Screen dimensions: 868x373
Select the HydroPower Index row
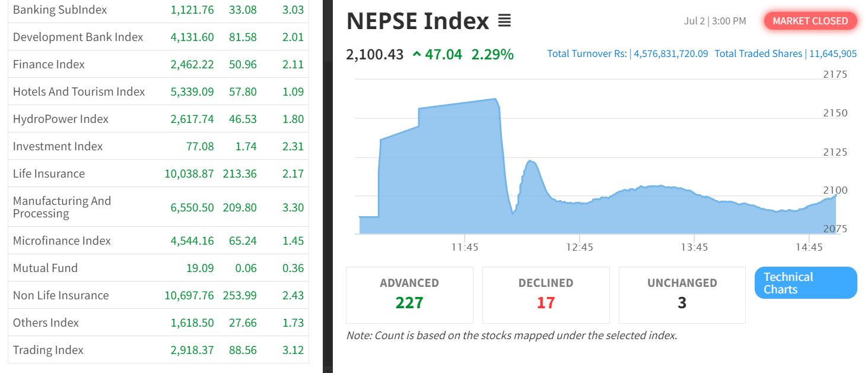pyautogui.click(x=158, y=119)
